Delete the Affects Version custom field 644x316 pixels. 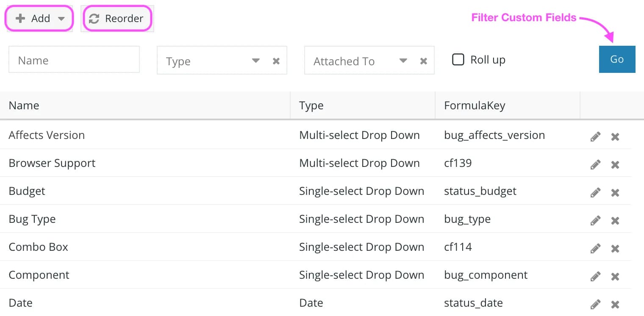coord(615,136)
